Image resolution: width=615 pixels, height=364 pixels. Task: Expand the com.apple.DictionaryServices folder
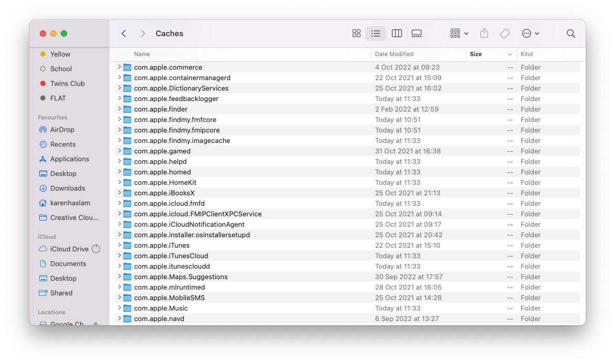pyautogui.click(x=119, y=88)
